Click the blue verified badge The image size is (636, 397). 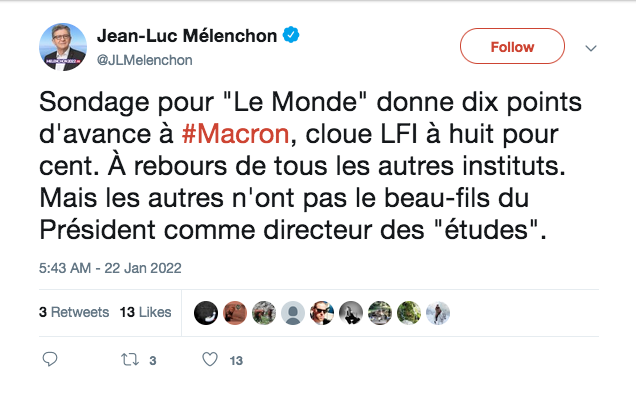291,35
